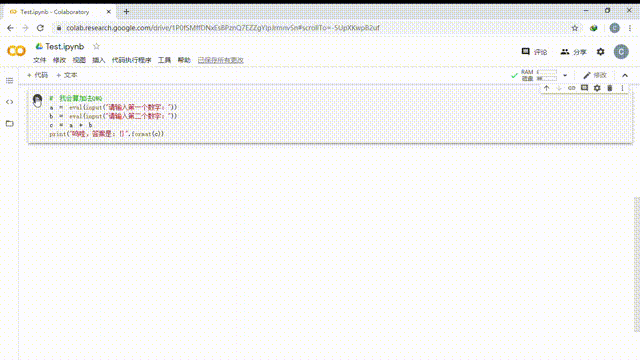The height and width of the screenshot is (360, 640).
Task: Star the Test.ipynb notebook
Action: (96, 46)
